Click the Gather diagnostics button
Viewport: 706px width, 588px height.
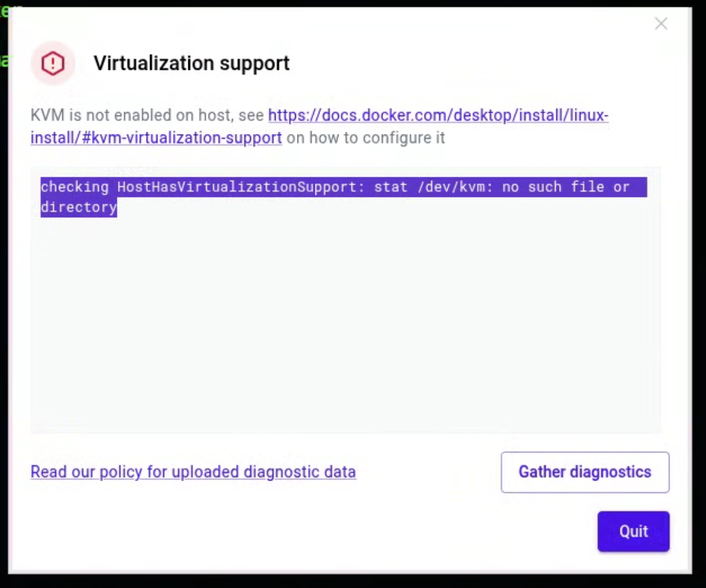pos(585,472)
